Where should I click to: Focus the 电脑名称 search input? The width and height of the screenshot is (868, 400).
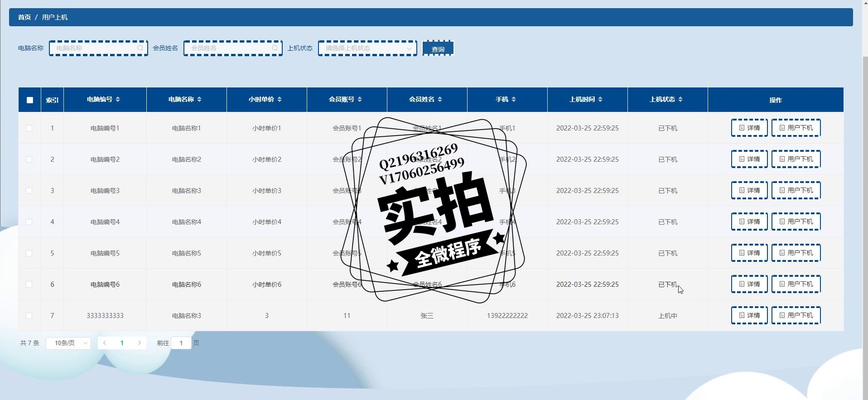tap(98, 48)
